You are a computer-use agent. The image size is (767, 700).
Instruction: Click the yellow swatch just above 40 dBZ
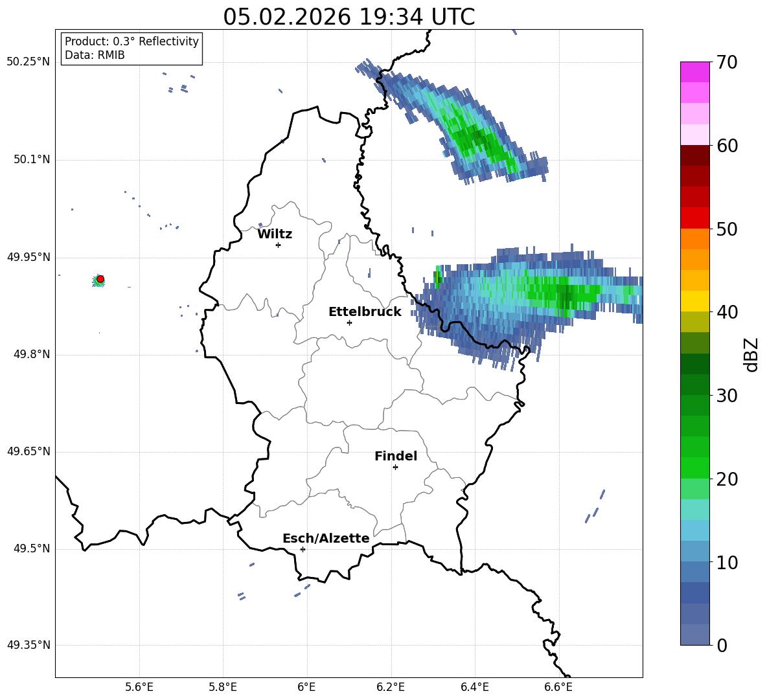(694, 301)
